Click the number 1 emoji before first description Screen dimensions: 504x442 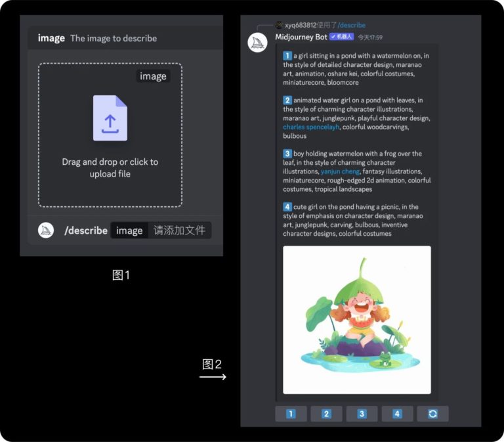[287, 56]
